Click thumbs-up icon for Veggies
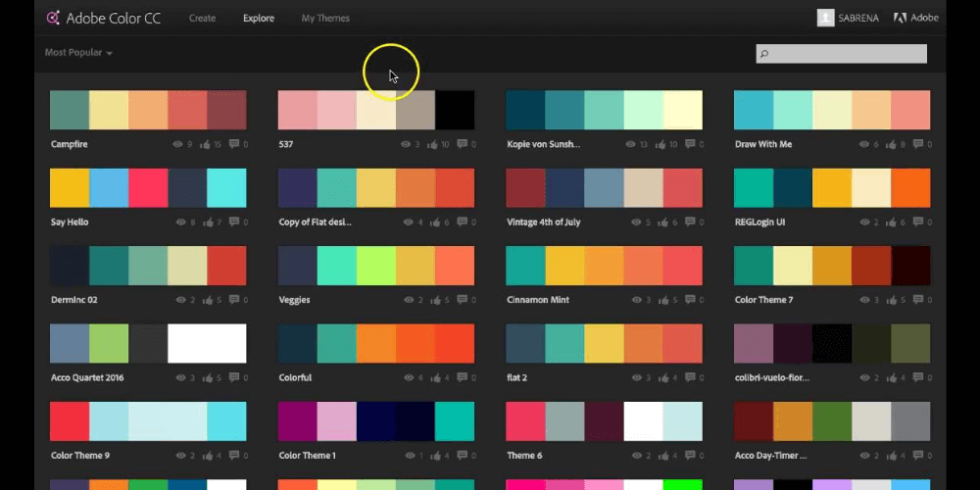Screen dimensions: 980x490 pyautogui.click(x=436, y=300)
